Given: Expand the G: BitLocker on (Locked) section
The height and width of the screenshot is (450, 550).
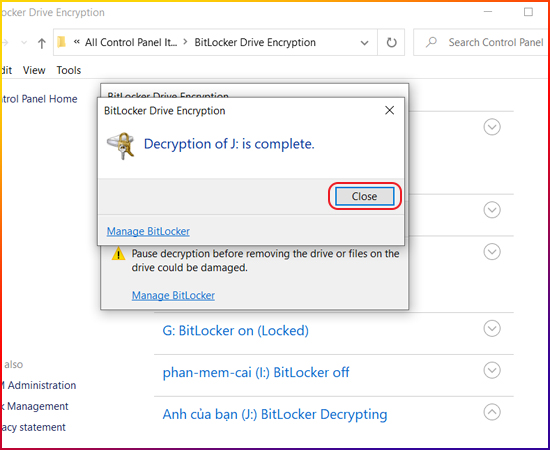Looking at the screenshot, I should [492, 329].
